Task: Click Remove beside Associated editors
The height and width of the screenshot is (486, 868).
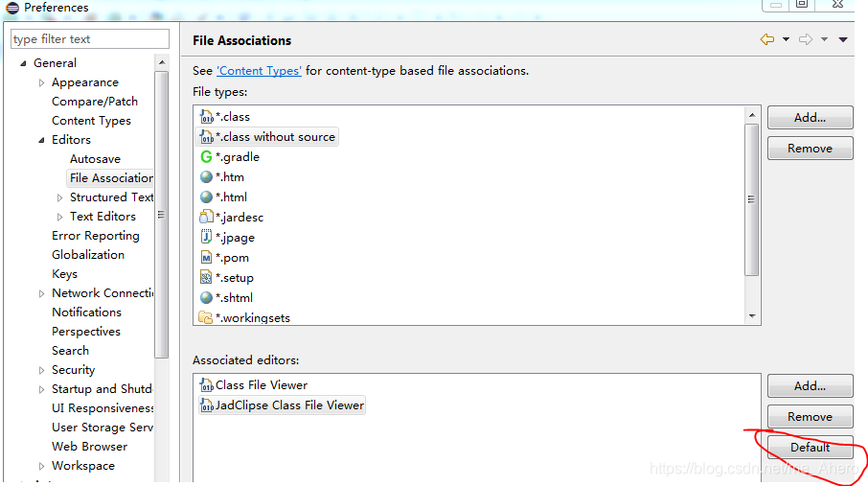Action: coord(810,417)
